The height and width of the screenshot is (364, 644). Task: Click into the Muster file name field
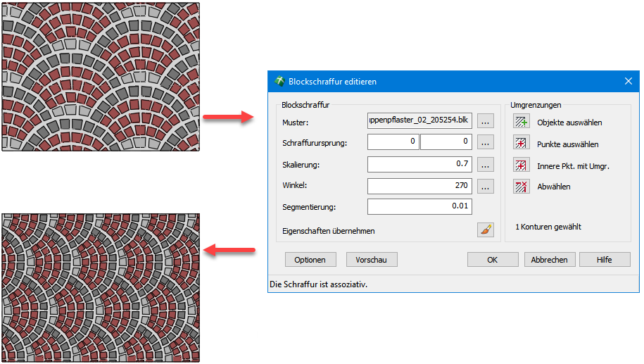(419, 120)
